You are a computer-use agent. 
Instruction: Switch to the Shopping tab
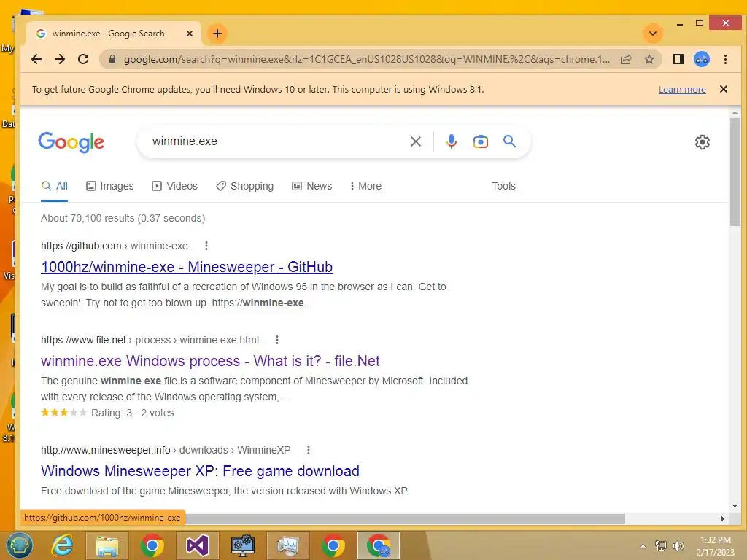pos(244,186)
